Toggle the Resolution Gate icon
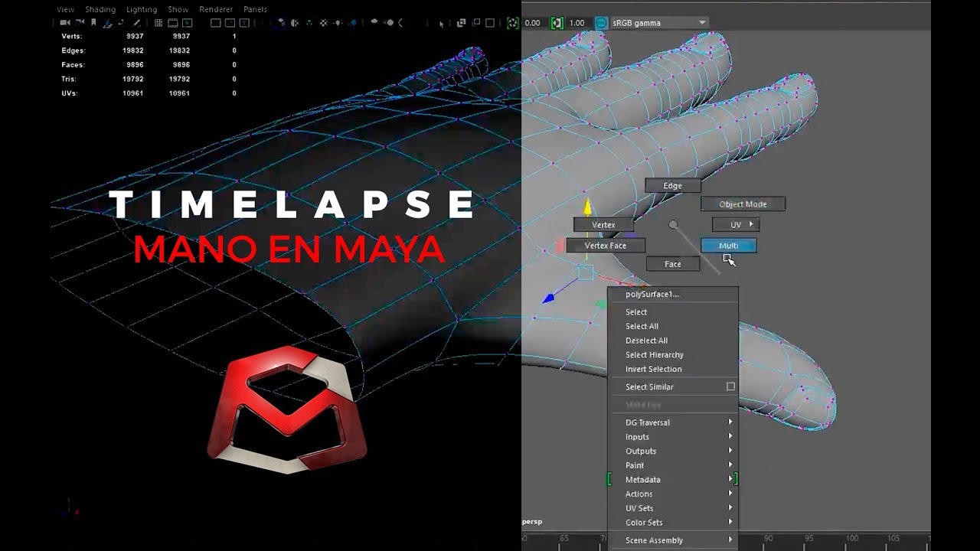The width and height of the screenshot is (980, 551). [187, 23]
